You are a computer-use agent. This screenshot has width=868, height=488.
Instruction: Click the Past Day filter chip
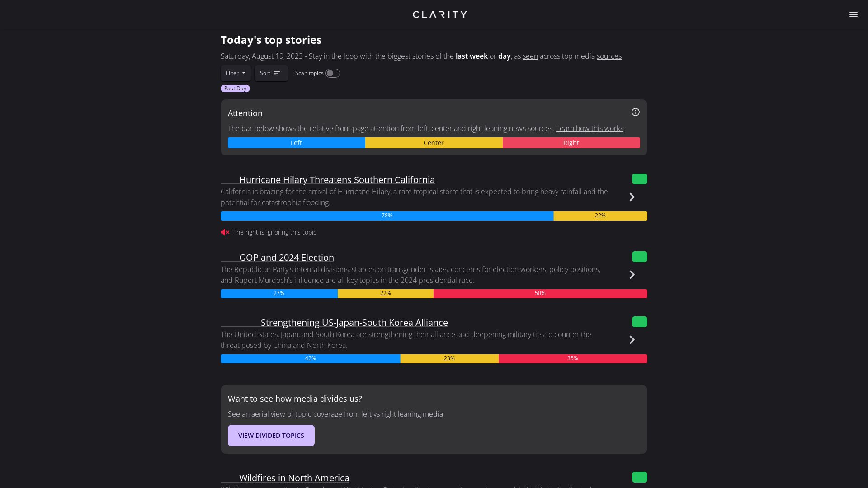(235, 88)
